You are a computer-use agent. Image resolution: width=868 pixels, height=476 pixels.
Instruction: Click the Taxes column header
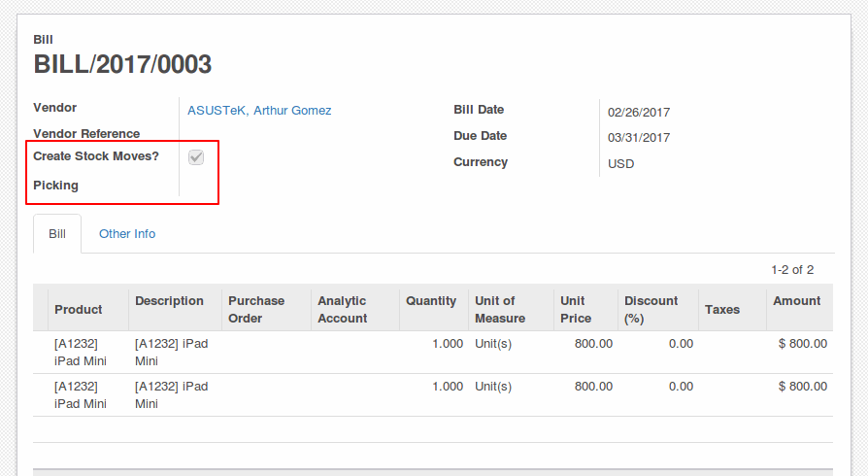pos(722,309)
